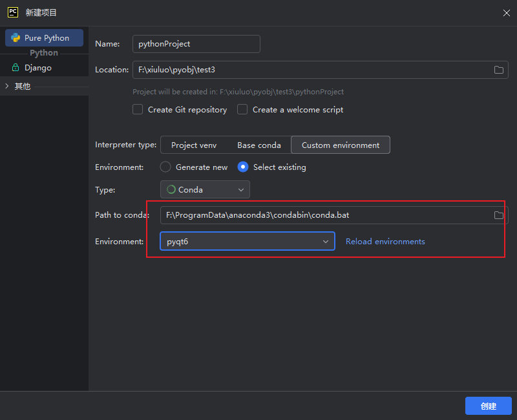Click the Name input field
The image size is (517, 420).
click(196, 44)
